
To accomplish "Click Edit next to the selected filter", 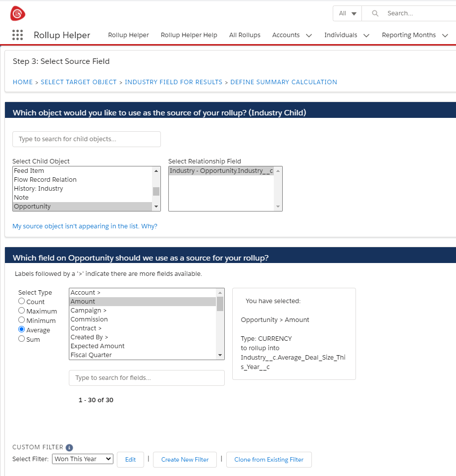I will [130, 460].
